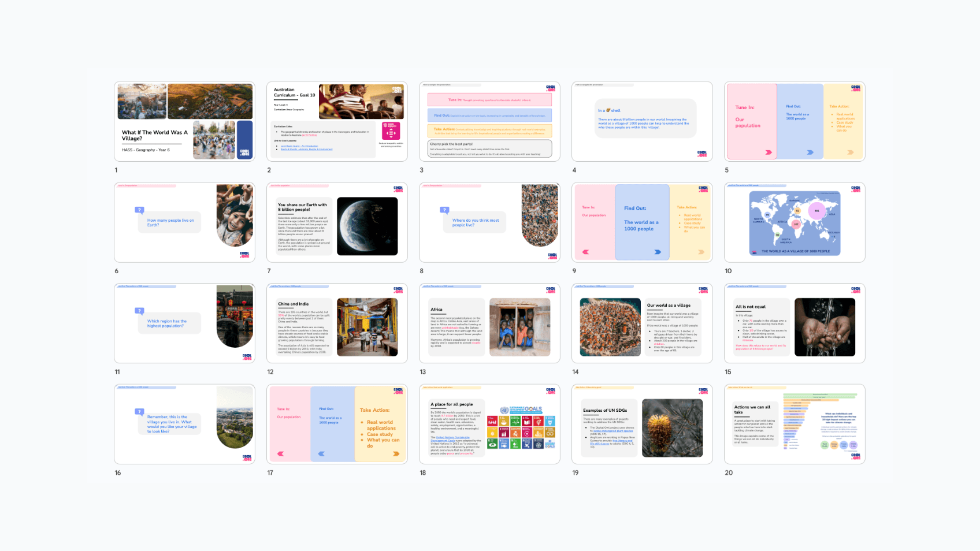The image size is (980, 551).
Task: Click the "Tune In" pink bar on slide 3
Action: 489,100
